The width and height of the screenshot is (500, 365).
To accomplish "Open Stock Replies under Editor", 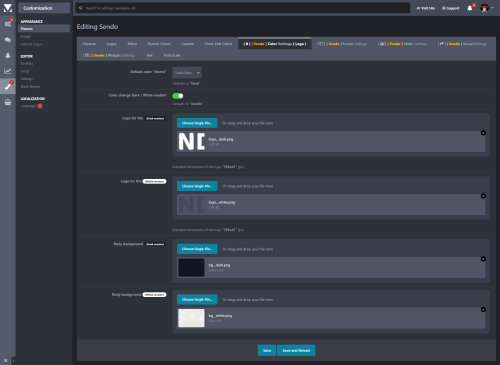I will coord(30,87).
